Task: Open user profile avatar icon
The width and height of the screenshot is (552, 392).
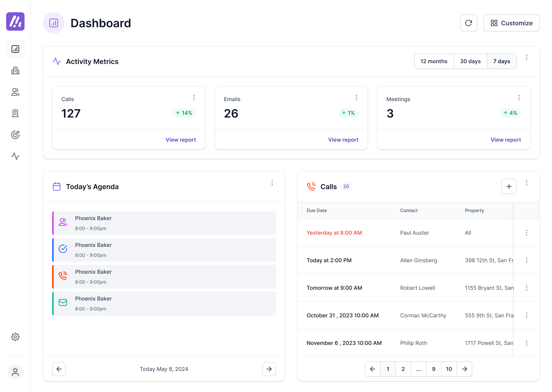Action: point(15,372)
